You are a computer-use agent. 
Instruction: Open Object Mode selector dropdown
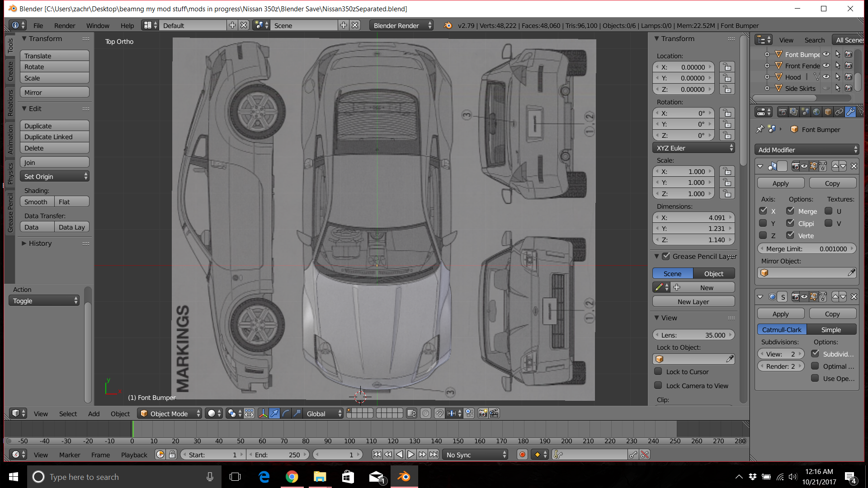click(x=169, y=413)
